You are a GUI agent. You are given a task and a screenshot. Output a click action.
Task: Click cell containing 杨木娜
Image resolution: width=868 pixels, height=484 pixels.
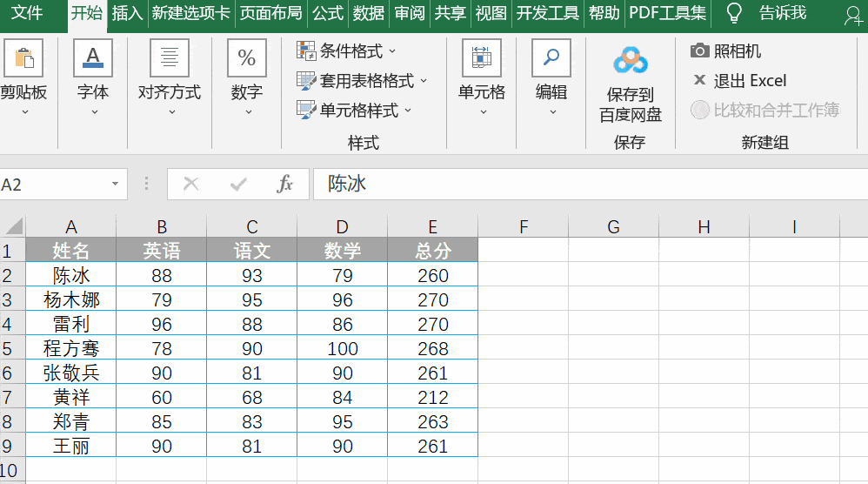click(70, 299)
